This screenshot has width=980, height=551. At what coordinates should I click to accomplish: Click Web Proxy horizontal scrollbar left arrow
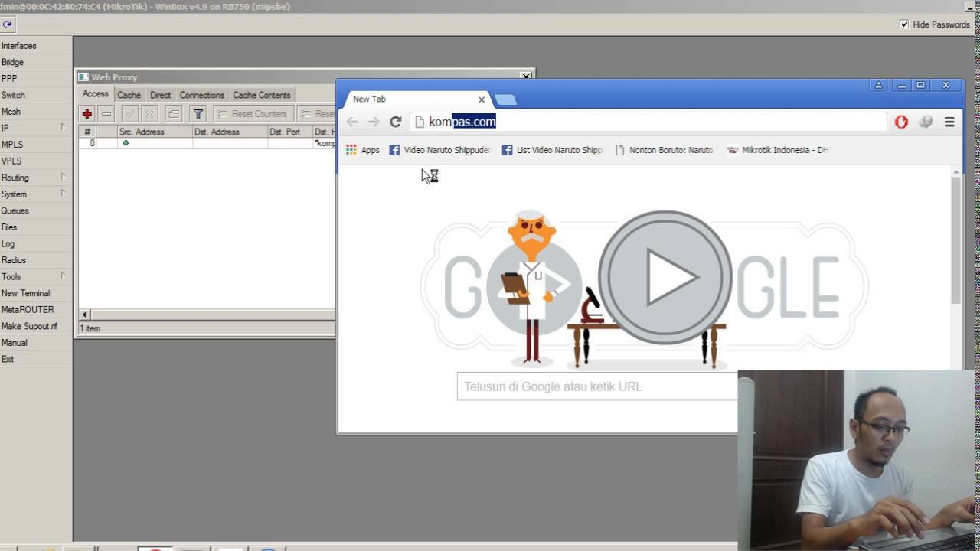point(85,315)
